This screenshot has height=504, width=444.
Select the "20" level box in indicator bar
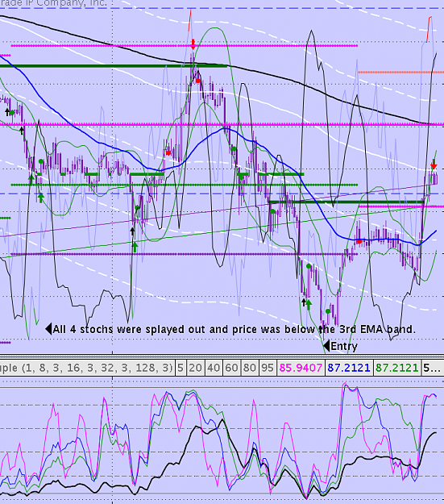pyautogui.click(x=195, y=368)
